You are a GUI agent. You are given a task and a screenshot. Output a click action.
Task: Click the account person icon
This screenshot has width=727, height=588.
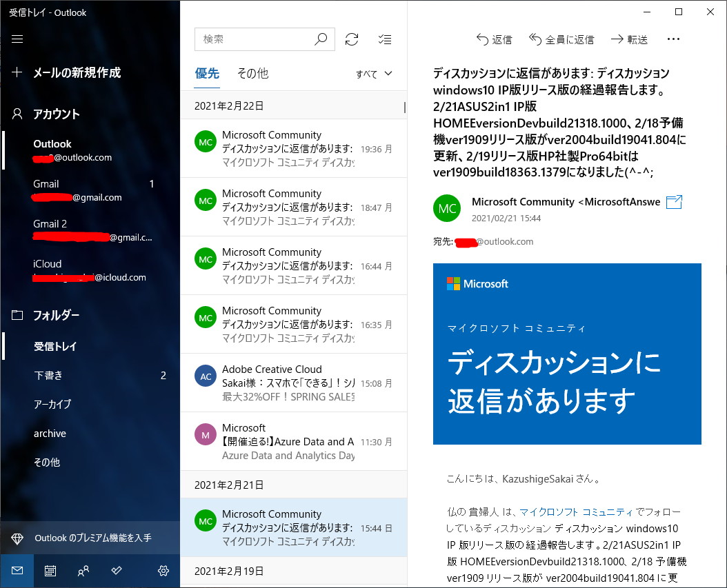point(17,114)
